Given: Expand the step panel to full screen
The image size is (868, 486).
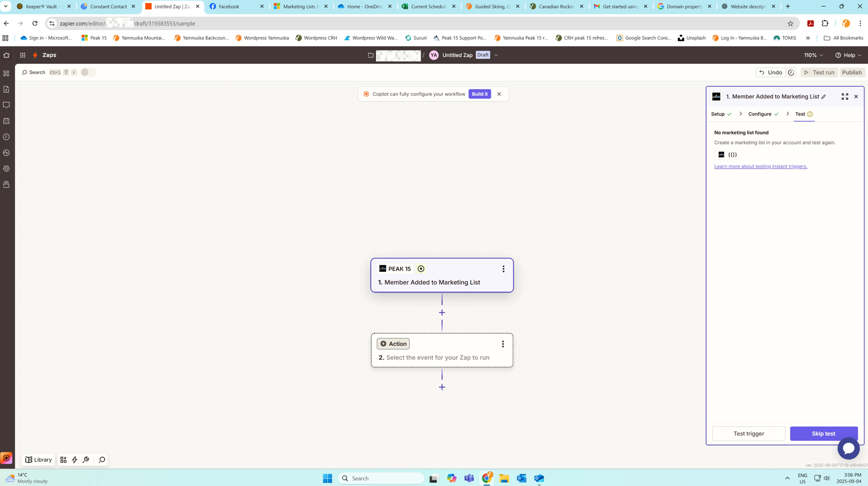Looking at the screenshot, I should (x=845, y=97).
